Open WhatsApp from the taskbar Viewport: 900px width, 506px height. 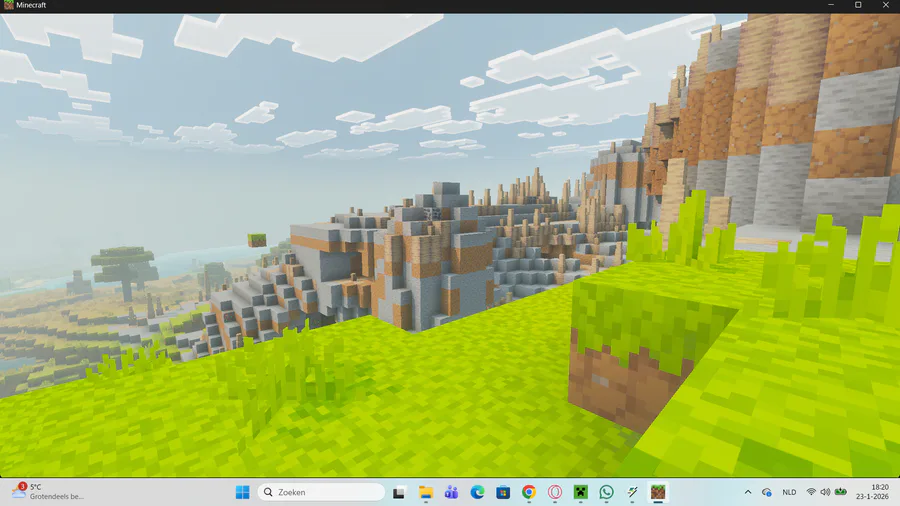coord(606,492)
